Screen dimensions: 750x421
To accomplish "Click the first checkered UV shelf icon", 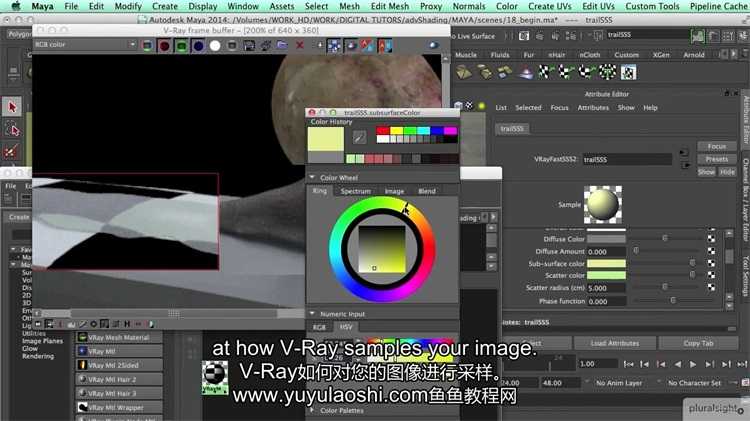I will pyautogui.click(x=546, y=73).
